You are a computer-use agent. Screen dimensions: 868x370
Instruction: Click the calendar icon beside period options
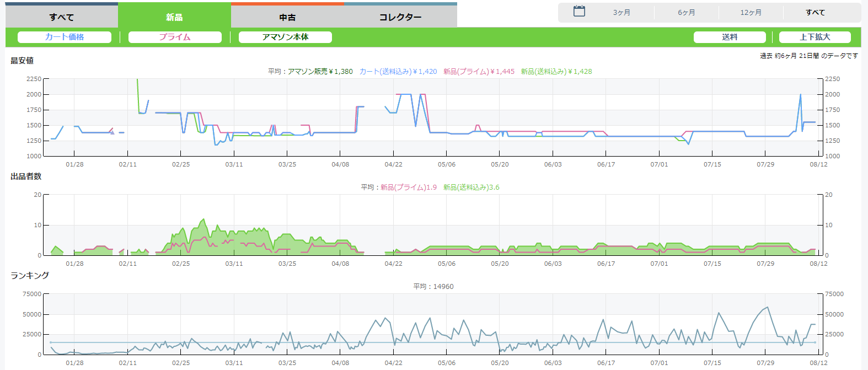[x=579, y=12]
